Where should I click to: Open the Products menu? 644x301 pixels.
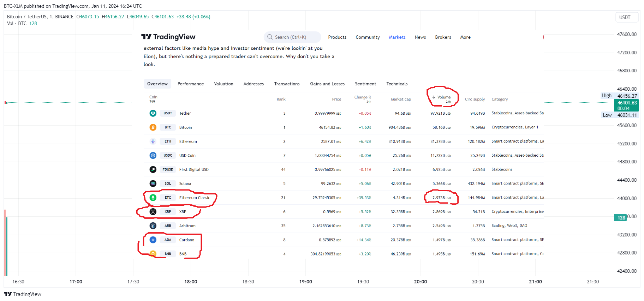[x=337, y=37]
